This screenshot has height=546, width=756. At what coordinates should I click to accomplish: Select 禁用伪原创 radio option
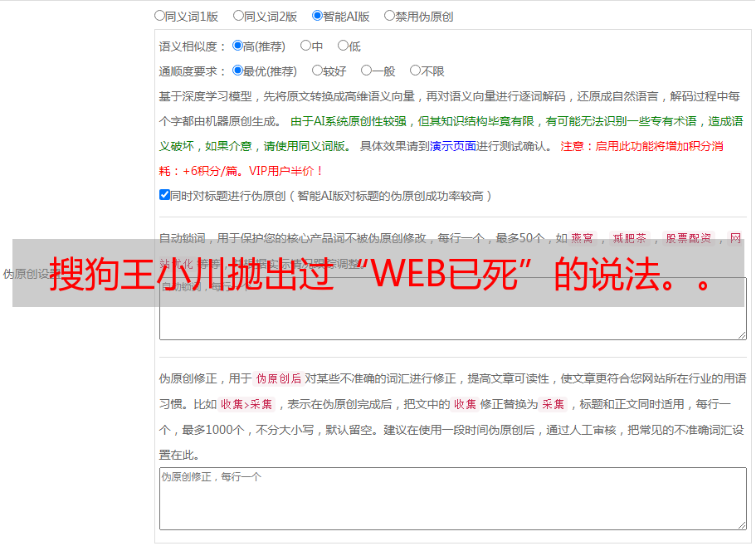(x=389, y=16)
